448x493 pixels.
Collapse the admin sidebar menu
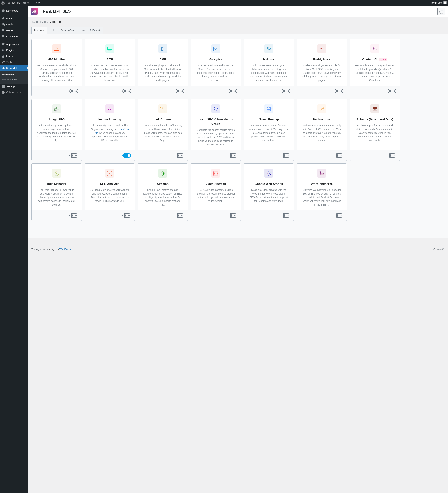pos(14,92)
